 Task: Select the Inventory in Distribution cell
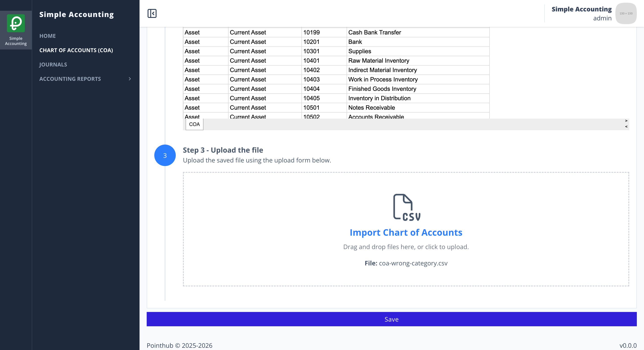tap(418, 98)
